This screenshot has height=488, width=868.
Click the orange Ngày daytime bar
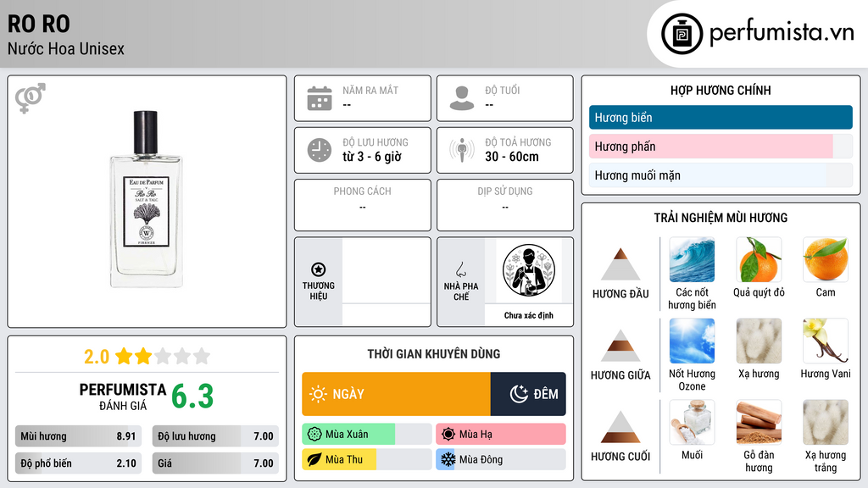[x=397, y=394]
